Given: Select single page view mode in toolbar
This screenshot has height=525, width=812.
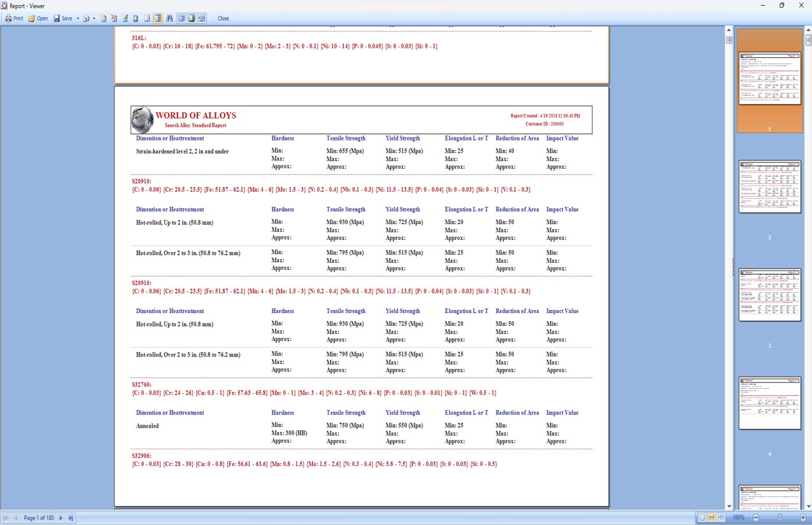Looking at the screenshot, I should click(182, 18).
